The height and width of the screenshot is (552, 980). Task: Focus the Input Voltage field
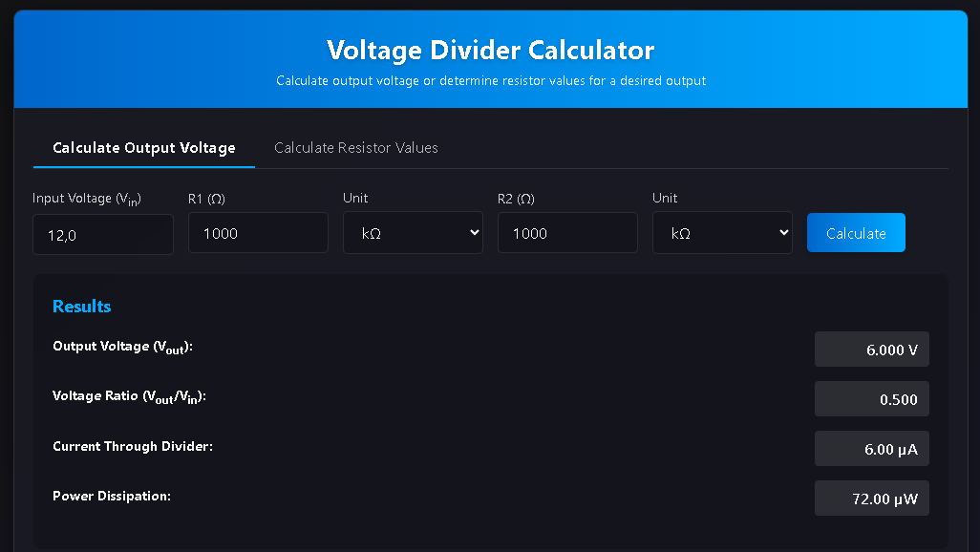[103, 235]
